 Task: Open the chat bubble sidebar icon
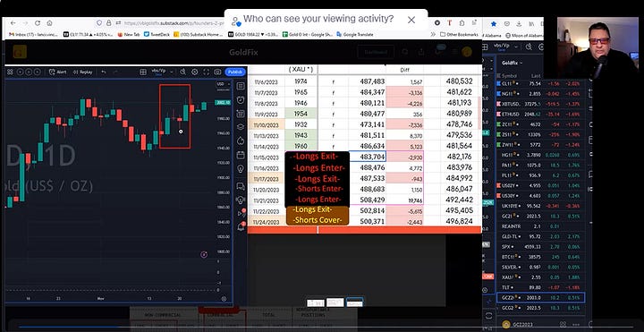(241, 186)
